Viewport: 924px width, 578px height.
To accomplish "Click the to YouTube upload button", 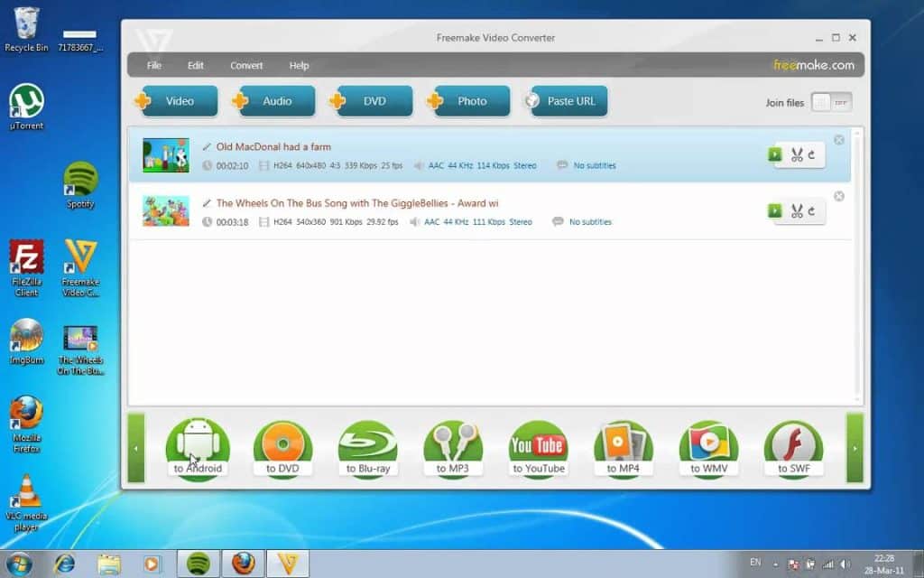I will click(538, 450).
